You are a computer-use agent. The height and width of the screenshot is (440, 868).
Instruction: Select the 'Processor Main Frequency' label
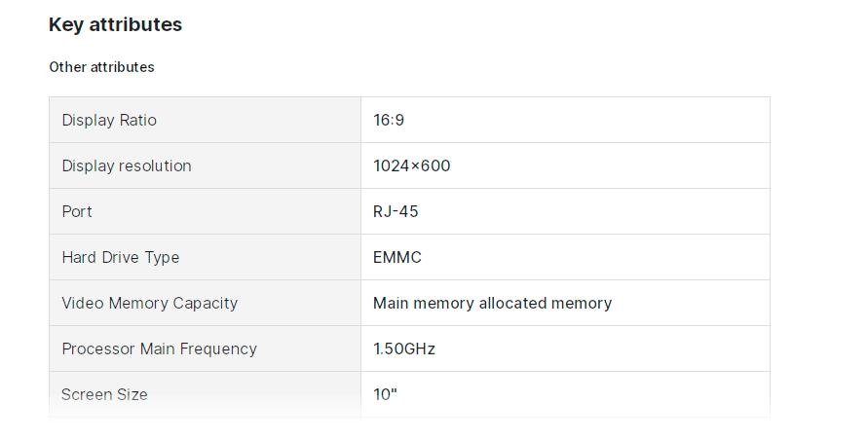[x=160, y=348]
